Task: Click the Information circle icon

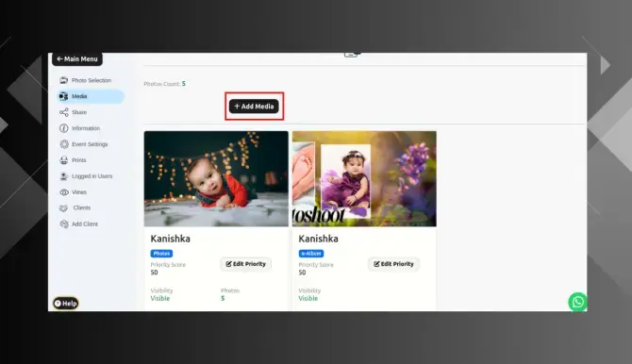Action: click(x=64, y=128)
